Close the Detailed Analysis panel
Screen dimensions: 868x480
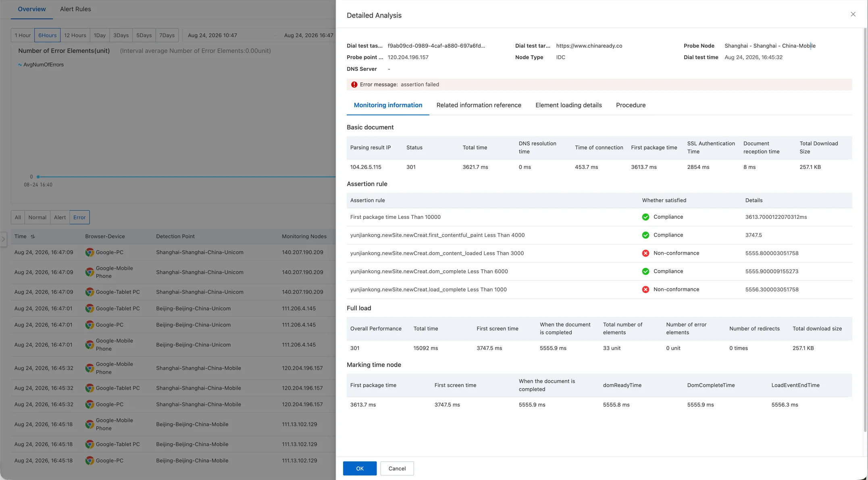pos(853,15)
